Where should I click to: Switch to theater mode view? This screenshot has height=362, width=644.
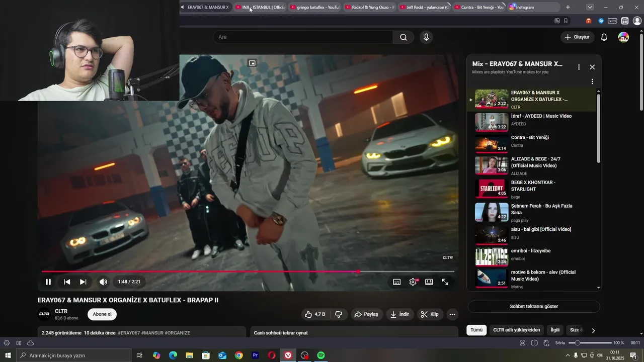[x=429, y=282]
